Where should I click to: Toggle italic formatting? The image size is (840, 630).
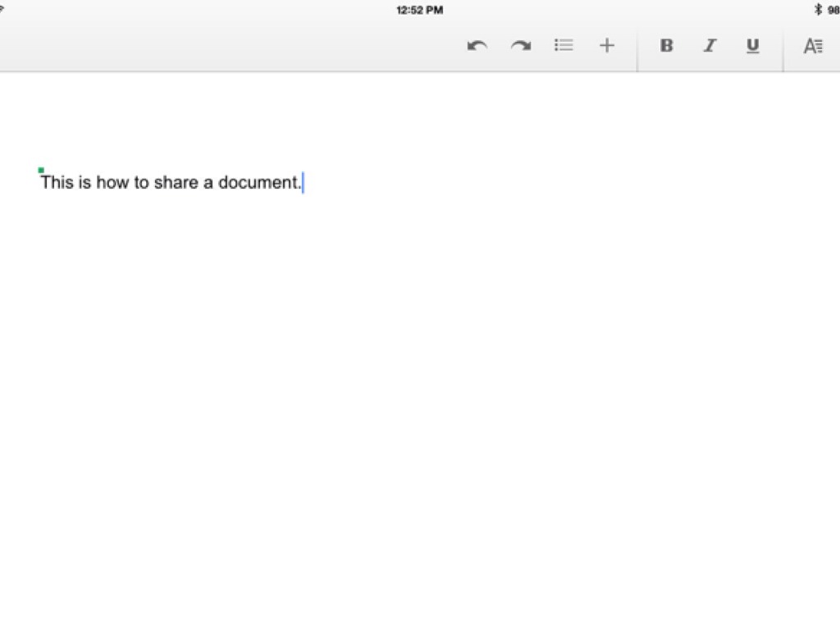pyautogui.click(x=710, y=46)
